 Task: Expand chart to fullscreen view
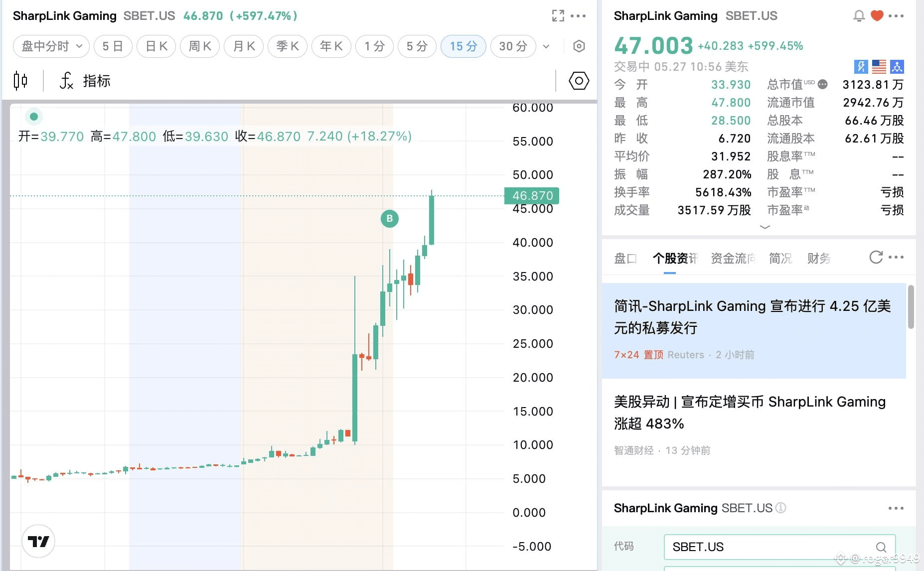tap(558, 16)
